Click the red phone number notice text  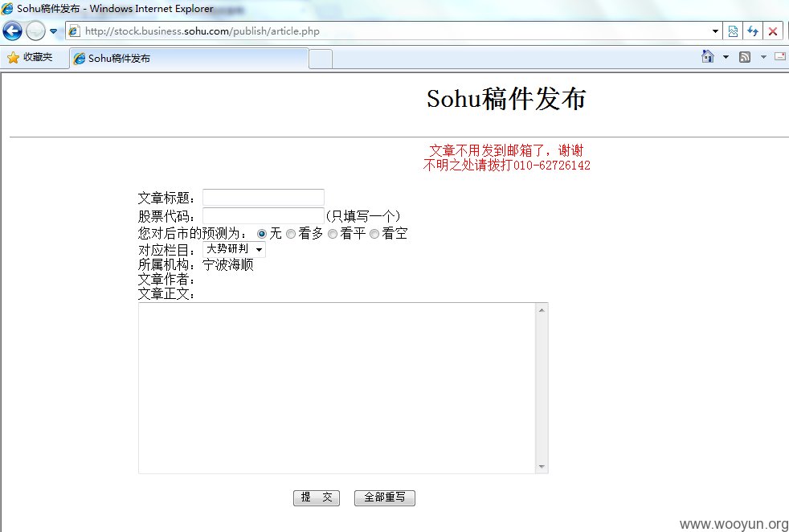tap(506, 165)
